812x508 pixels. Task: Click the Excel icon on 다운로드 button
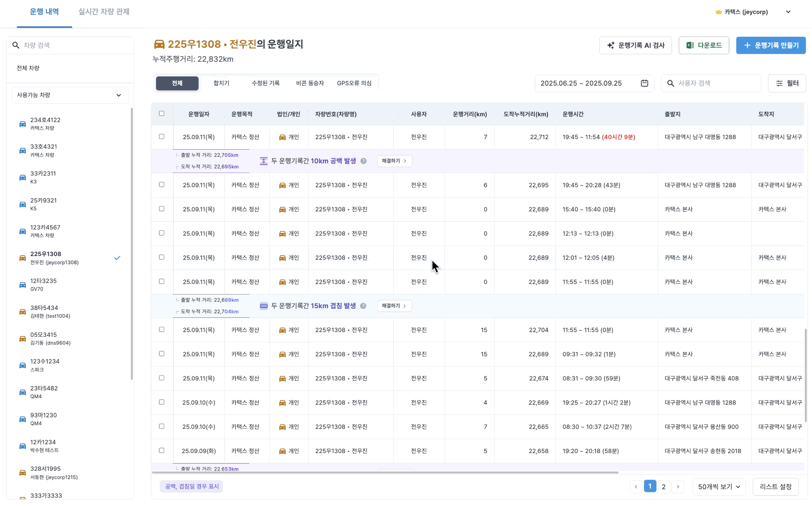click(690, 46)
